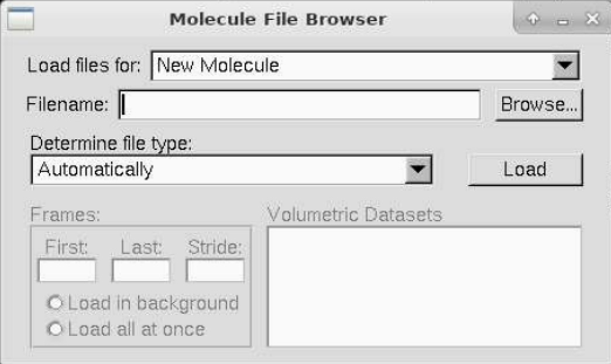Click the Load files for label

pyautogui.click(x=84, y=66)
